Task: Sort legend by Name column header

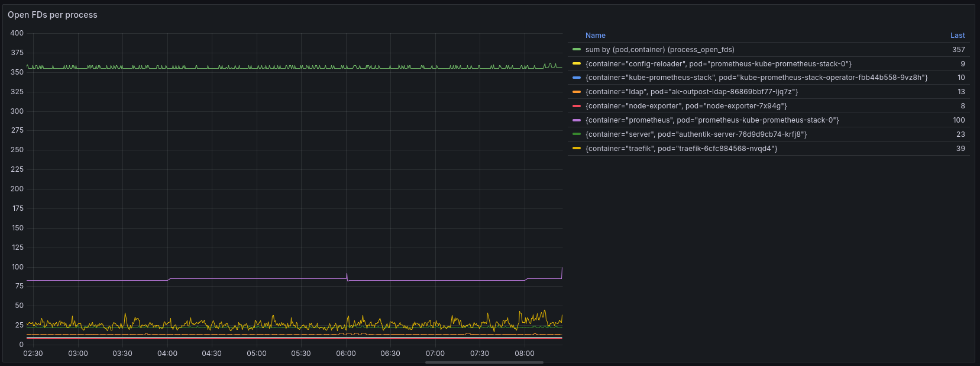Action: click(596, 36)
